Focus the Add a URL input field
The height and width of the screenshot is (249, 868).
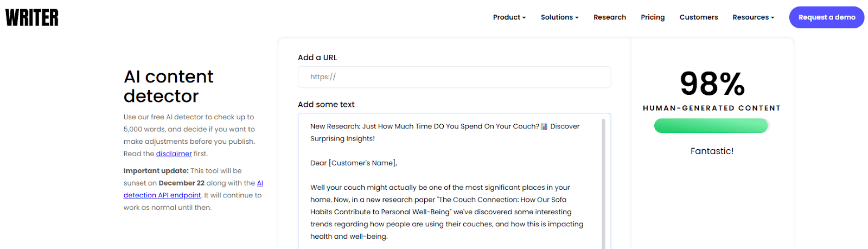454,77
